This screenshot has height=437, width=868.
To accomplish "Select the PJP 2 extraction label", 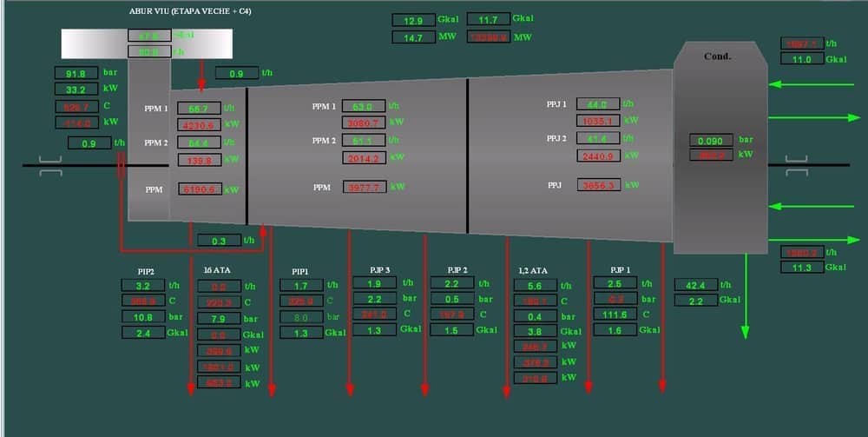I will click(x=457, y=269).
